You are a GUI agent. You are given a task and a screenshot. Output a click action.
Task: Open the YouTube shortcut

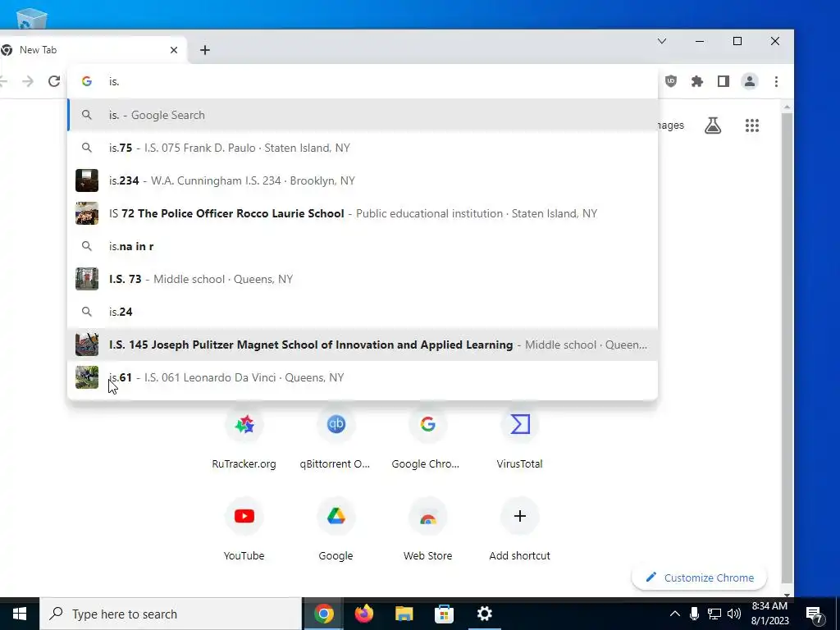pos(244,529)
